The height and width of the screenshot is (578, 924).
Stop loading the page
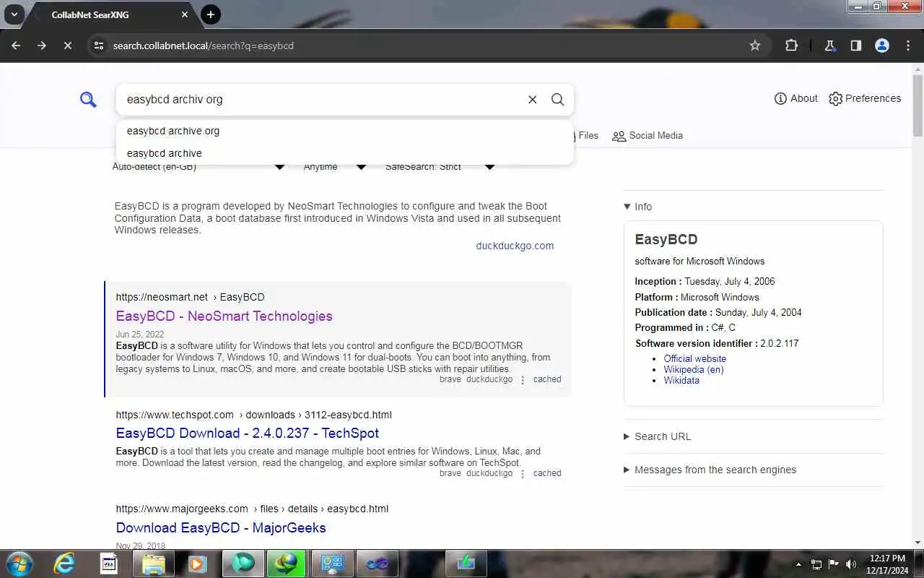coord(67,46)
